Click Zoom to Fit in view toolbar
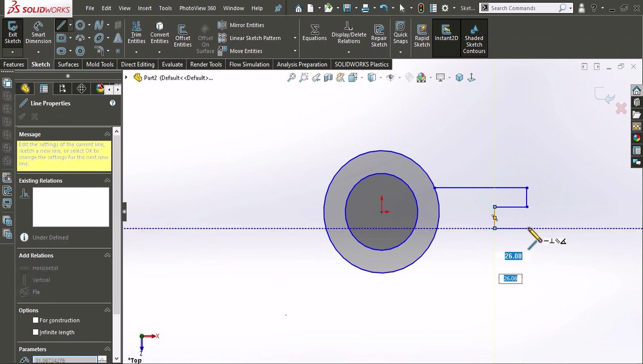Screen dimensions: 643x364 coord(291,77)
